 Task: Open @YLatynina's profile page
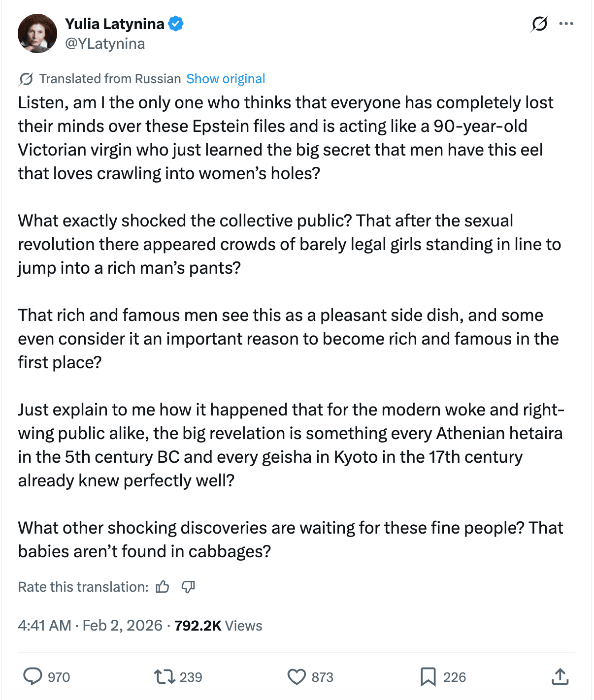(104, 43)
